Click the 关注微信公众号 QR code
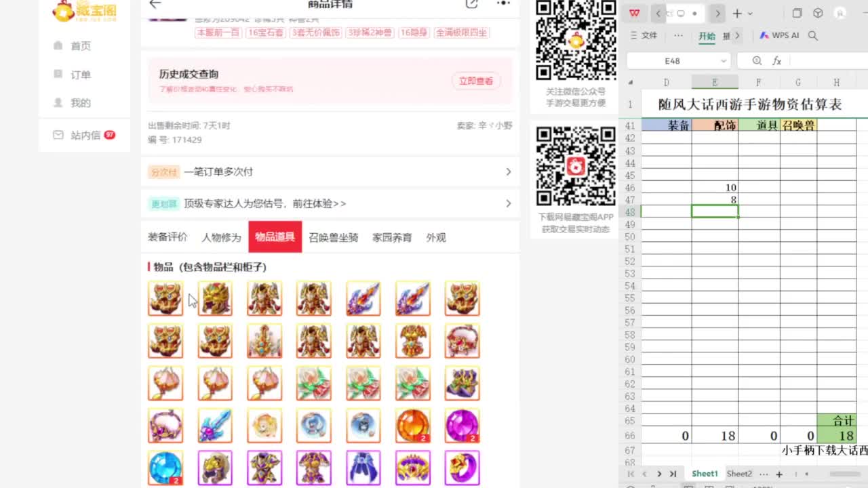Viewport: 868px width, 488px height. point(576,42)
